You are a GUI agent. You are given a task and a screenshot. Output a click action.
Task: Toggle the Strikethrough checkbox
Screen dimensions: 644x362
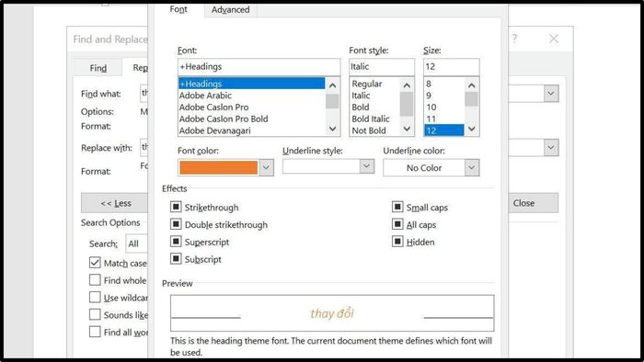click(176, 207)
